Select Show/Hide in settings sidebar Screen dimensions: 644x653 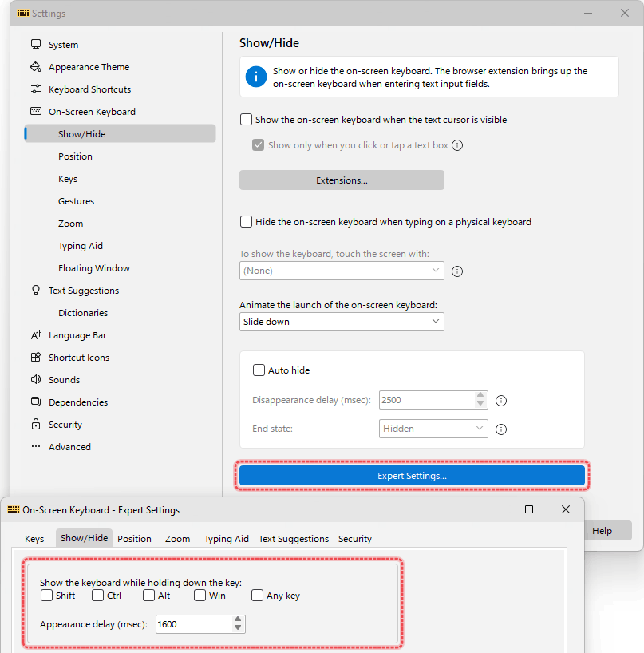(120, 133)
